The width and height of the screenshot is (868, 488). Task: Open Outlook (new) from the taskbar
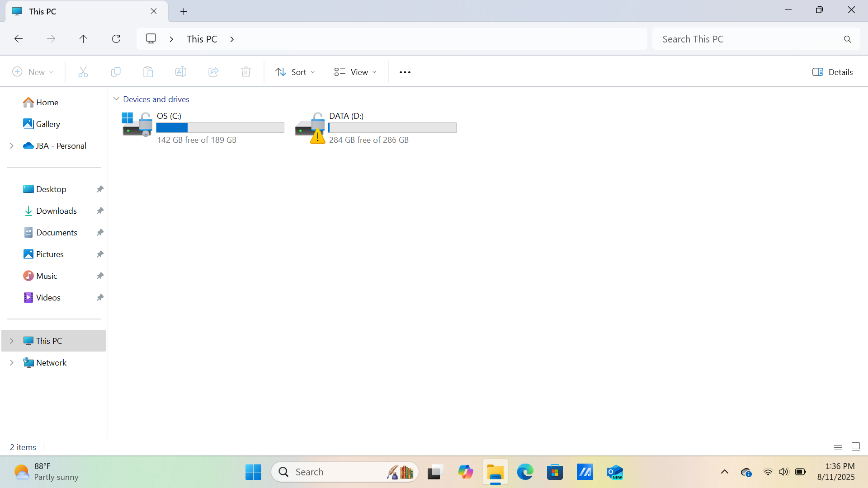pos(615,472)
